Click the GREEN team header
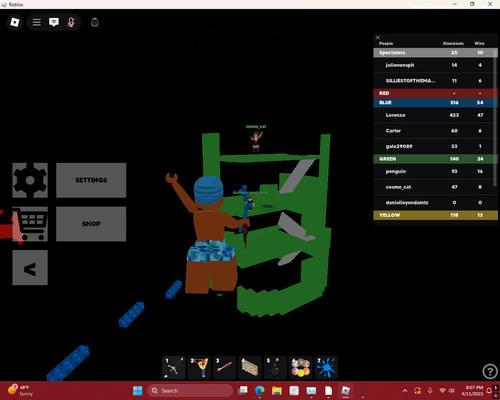500x400 pixels. pyautogui.click(x=433, y=159)
